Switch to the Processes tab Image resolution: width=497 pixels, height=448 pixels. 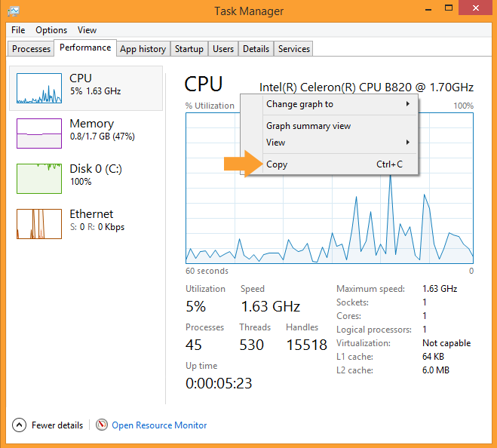point(31,49)
